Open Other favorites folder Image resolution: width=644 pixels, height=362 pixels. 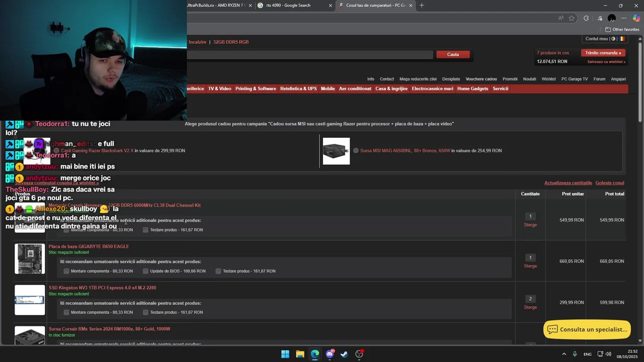pyautogui.click(x=622, y=29)
